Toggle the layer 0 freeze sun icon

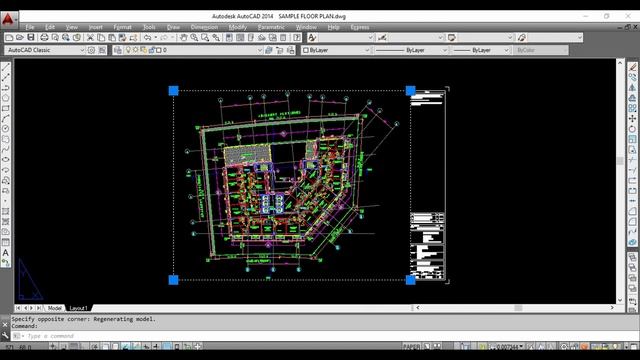136,50
